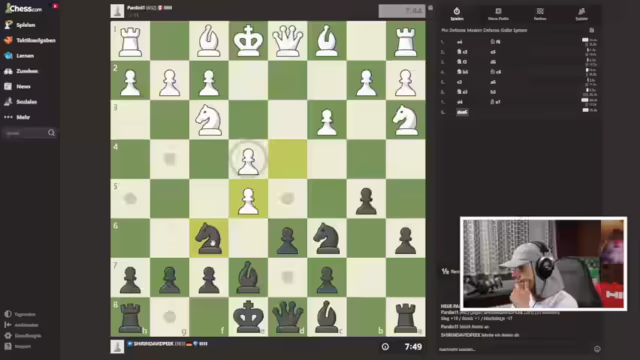Click the selected black knight on f6
The height and width of the screenshot is (360, 640).
(209, 238)
